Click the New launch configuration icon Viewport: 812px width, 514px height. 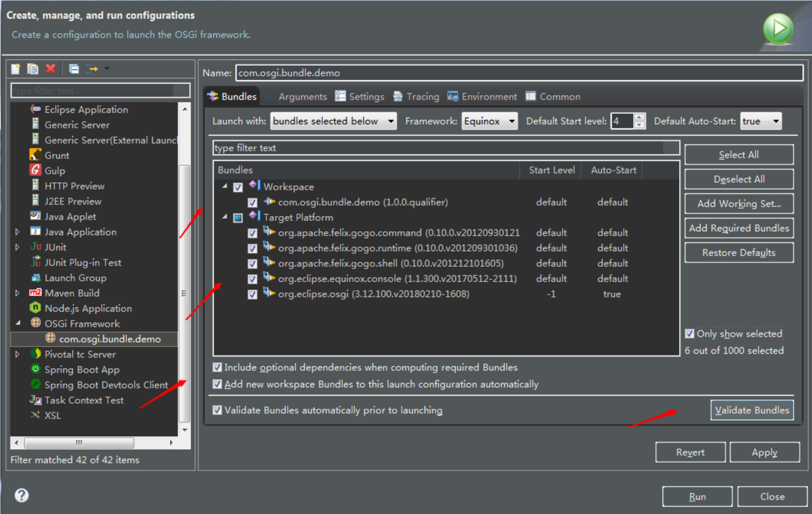point(16,69)
